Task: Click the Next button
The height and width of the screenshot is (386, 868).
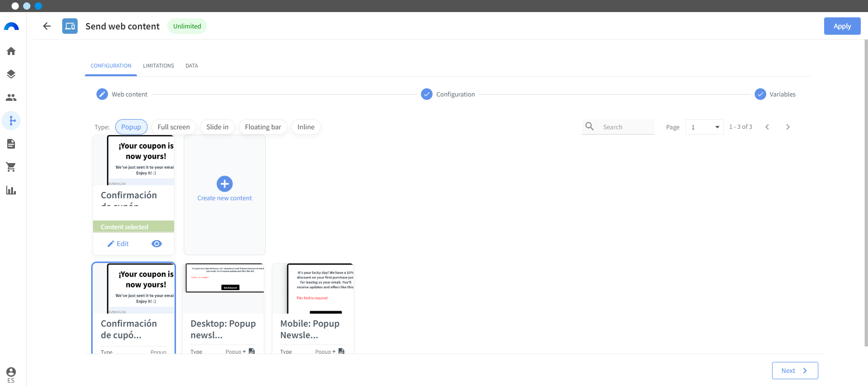Action: [x=795, y=371]
